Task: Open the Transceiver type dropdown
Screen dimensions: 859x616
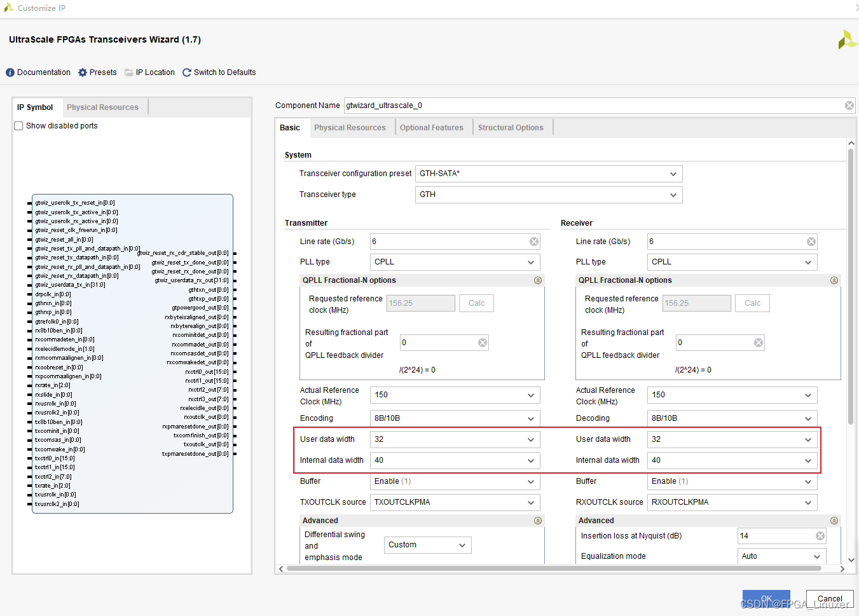Action: [549, 195]
